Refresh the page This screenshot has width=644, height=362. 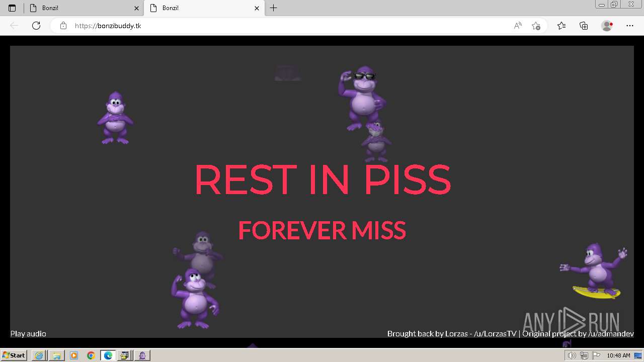pyautogui.click(x=36, y=26)
